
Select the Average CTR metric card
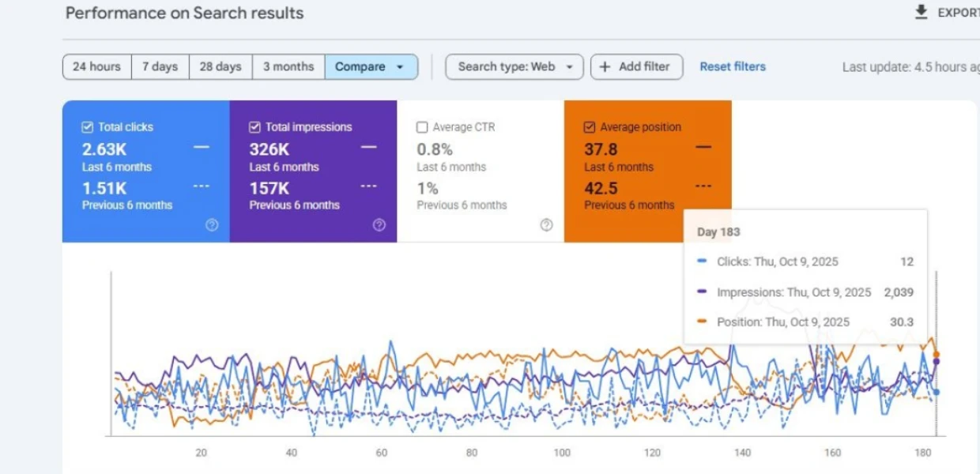pos(481,171)
